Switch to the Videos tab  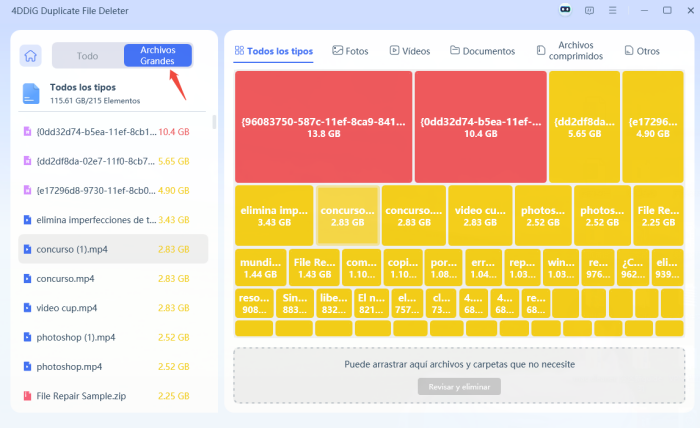click(410, 50)
